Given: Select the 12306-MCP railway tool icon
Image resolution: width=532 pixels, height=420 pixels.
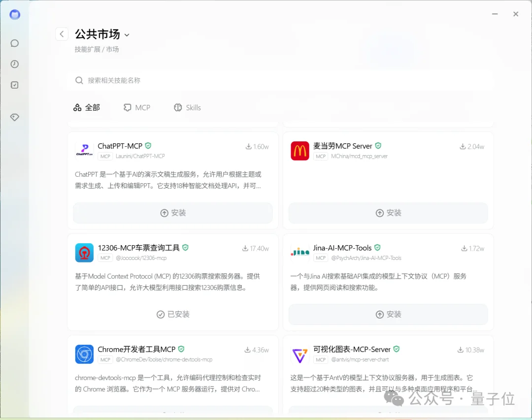Looking at the screenshot, I should [x=84, y=252].
